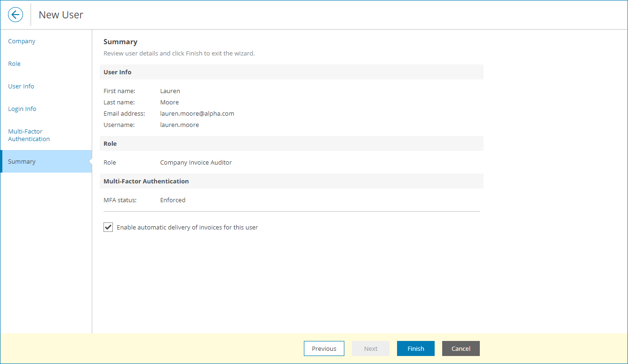Select the Company wizard step

click(21, 41)
